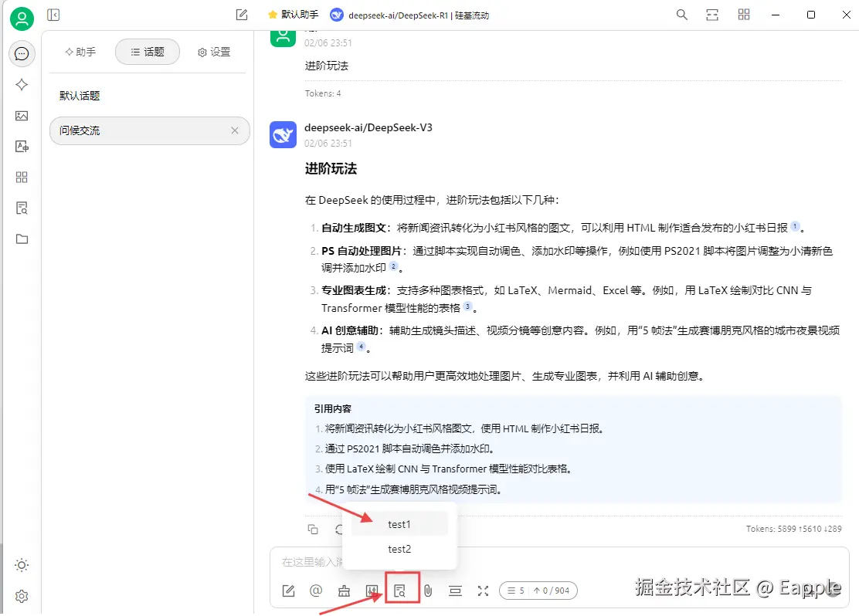Screen dimensions: 859x616
Task: Open the DeepSeek-R1 model selector
Action: tap(409, 15)
